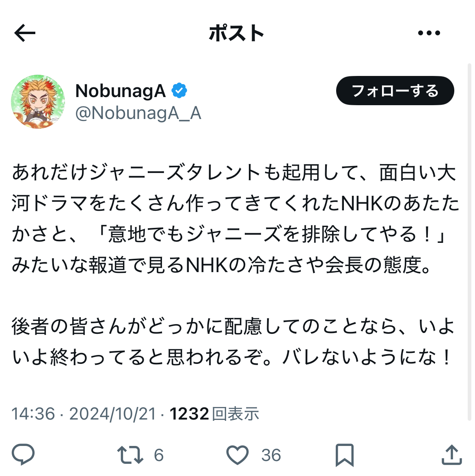Like the post with the heart icon
Viewport: 475px width, 476px height.
click(x=237, y=455)
